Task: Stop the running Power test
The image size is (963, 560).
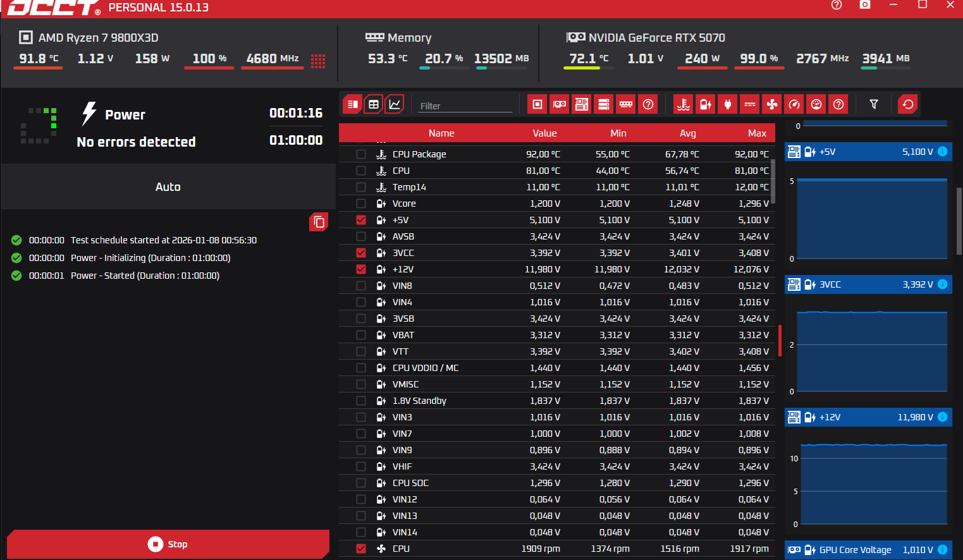Action: tap(168, 544)
